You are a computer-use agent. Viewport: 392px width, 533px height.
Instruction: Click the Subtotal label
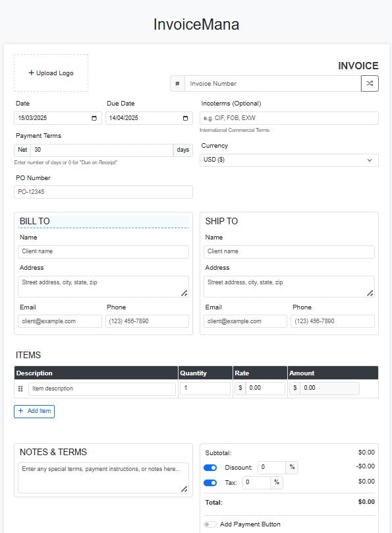[218, 453]
